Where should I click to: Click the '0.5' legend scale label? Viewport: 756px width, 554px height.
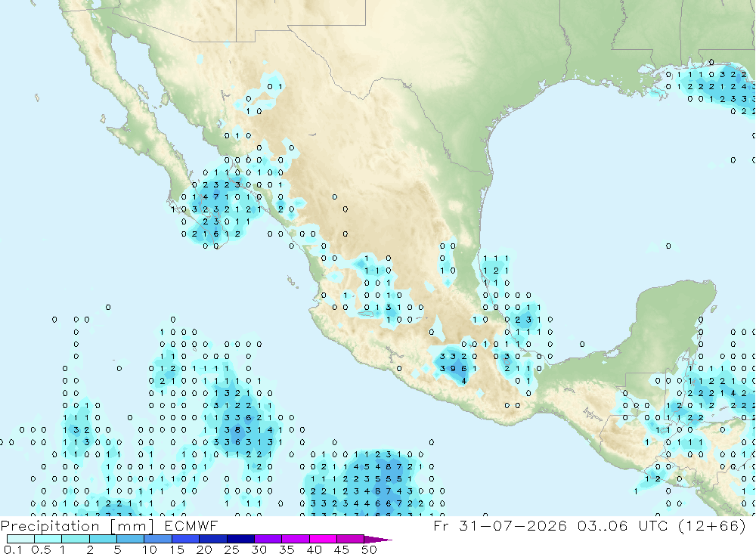pyautogui.click(x=41, y=549)
